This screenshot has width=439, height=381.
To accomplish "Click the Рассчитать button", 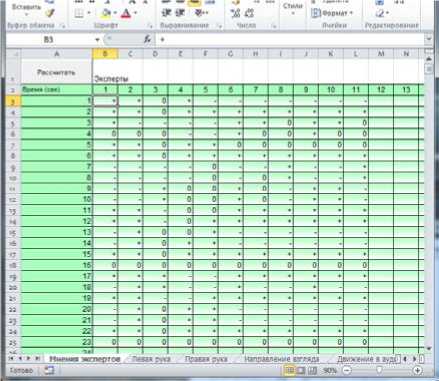I will 56,72.
